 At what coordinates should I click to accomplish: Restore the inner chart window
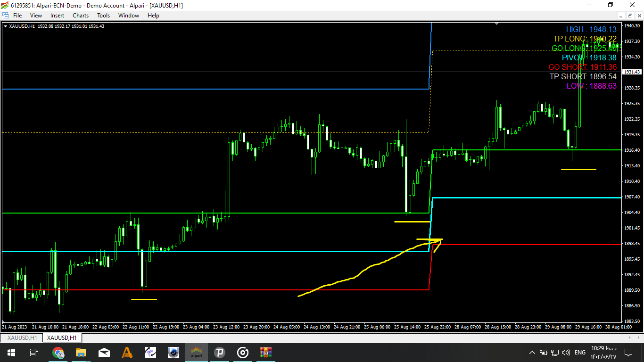pyautogui.click(x=630, y=16)
